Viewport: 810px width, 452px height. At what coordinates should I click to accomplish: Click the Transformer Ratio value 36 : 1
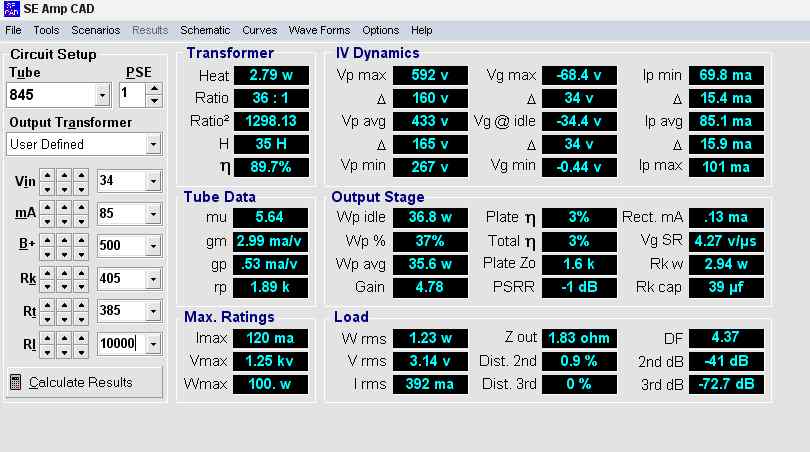(271, 98)
